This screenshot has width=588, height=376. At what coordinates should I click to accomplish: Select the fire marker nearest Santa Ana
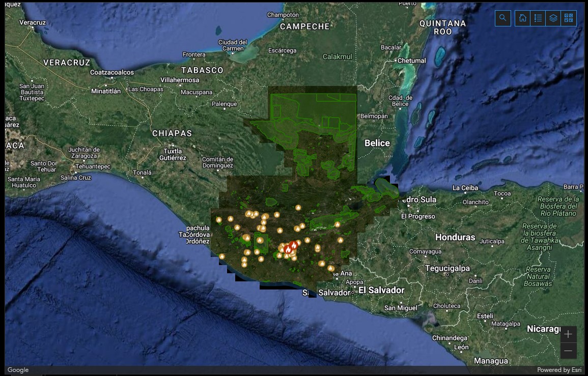[x=331, y=268]
